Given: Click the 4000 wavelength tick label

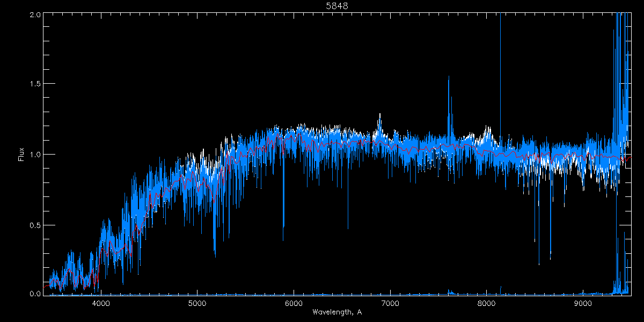Looking at the screenshot, I should coord(101,303).
